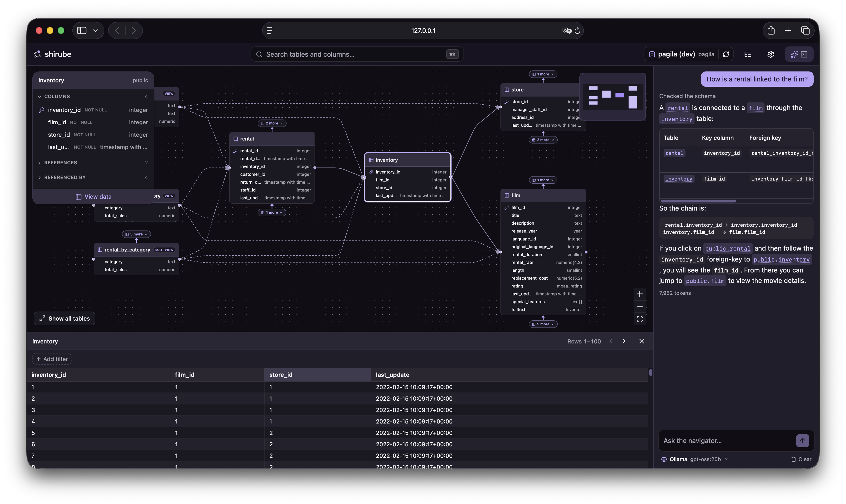
Task: Go to previous rows page
Action: [x=611, y=341]
